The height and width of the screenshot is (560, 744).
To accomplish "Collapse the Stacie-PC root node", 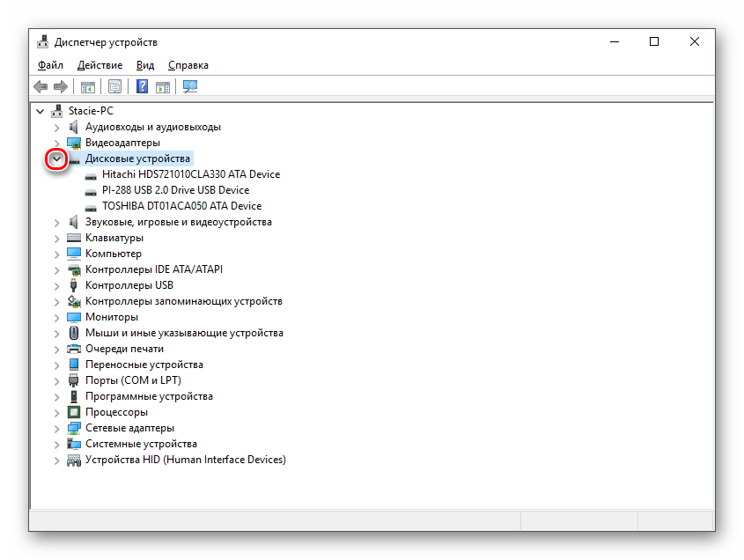I will pyautogui.click(x=41, y=111).
